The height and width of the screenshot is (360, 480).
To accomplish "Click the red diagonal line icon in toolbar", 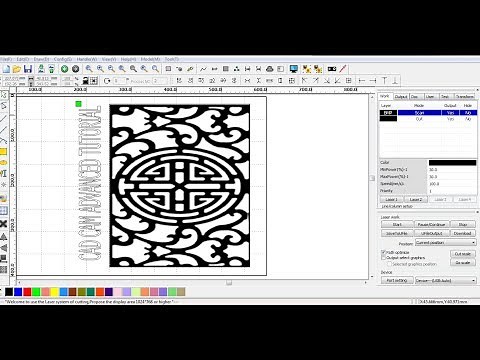I will point(343,69).
